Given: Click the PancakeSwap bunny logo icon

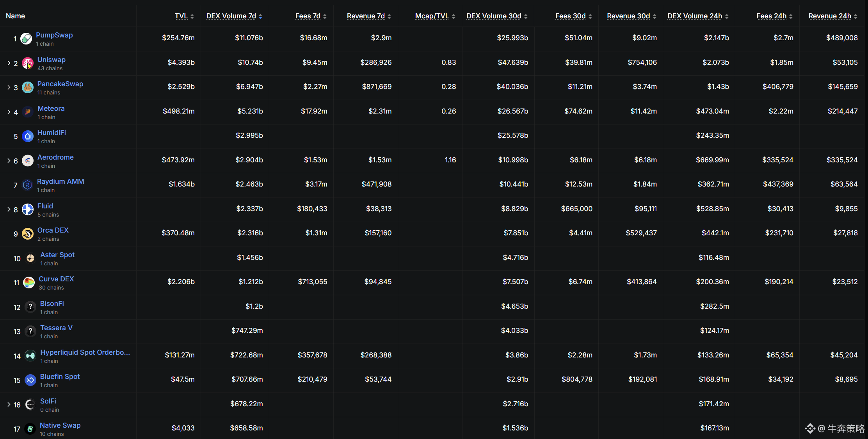Looking at the screenshot, I should click(27, 87).
